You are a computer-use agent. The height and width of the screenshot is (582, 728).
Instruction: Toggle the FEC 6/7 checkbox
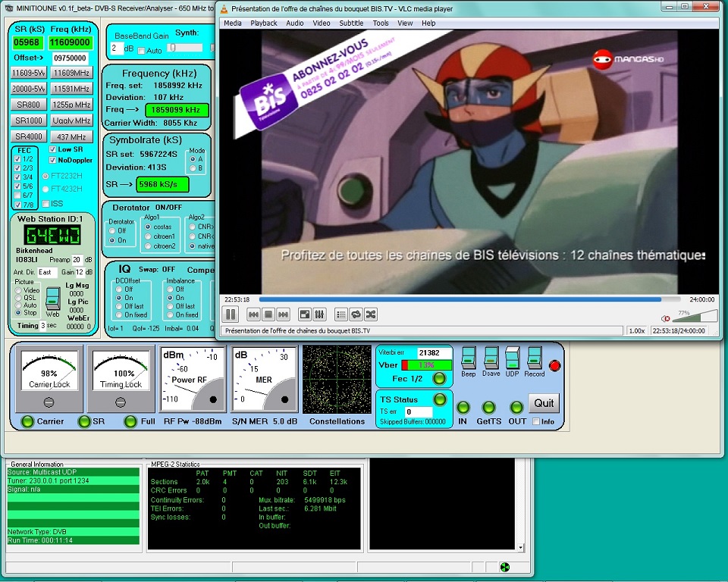point(17,196)
